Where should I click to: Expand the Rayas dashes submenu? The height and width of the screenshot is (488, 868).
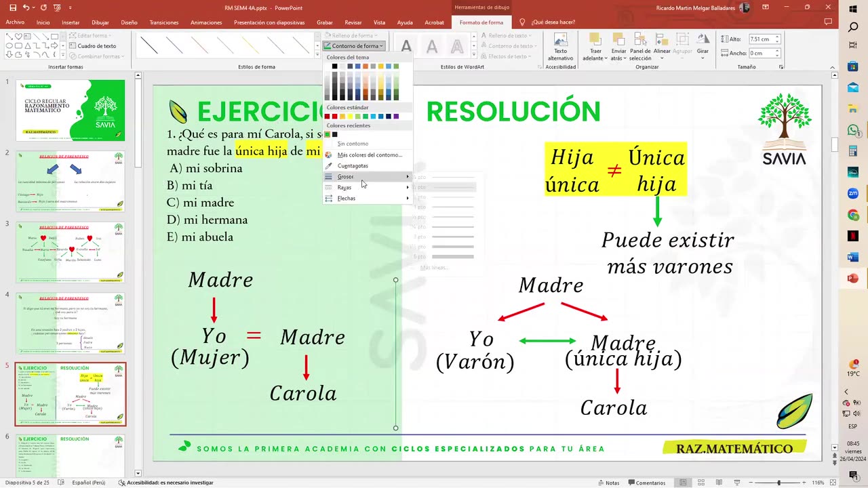[368, 187]
